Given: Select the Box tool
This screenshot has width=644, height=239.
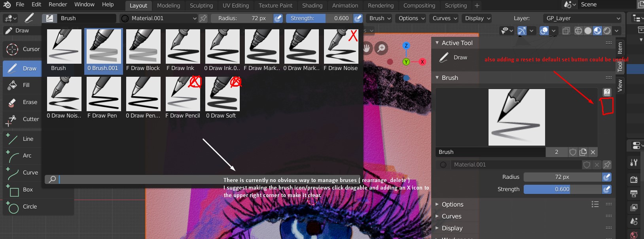Looking at the screenshot, I should (23, 190).
